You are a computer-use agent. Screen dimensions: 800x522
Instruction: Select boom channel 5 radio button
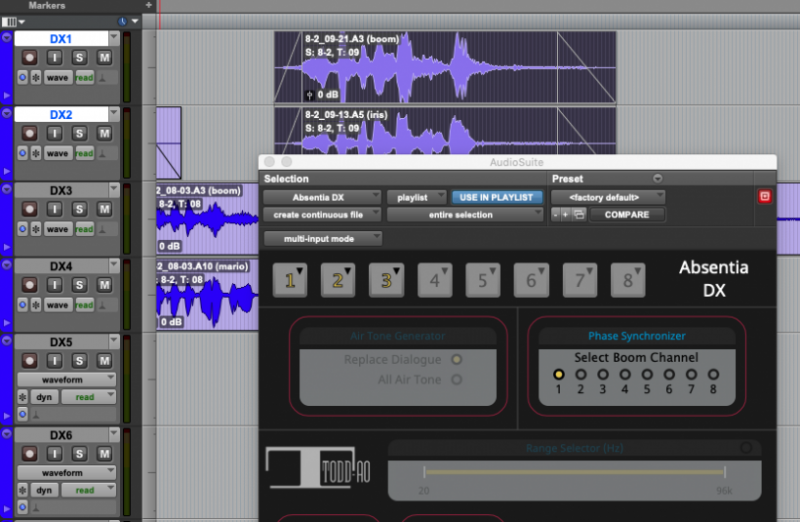pos(647,375)
